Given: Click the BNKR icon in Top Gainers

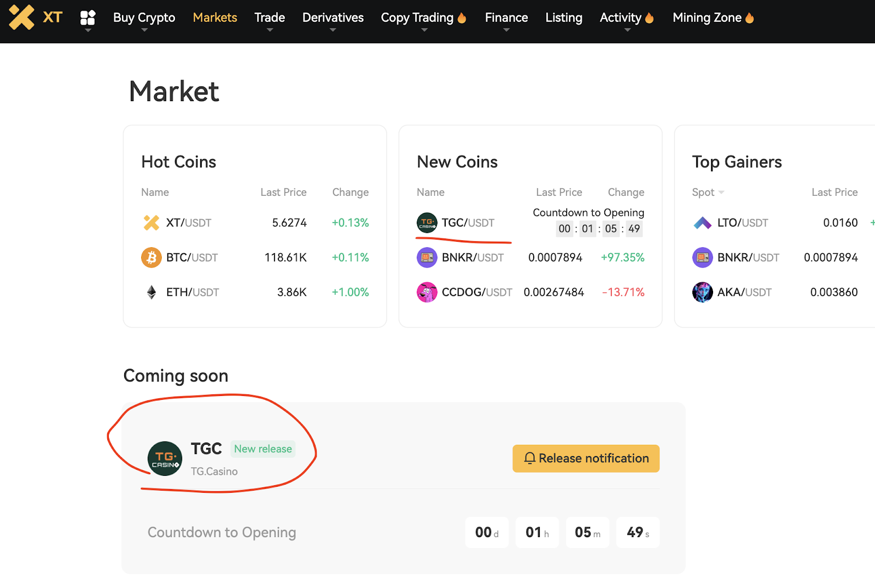Looking at the screenshot, I should point(703,257).
